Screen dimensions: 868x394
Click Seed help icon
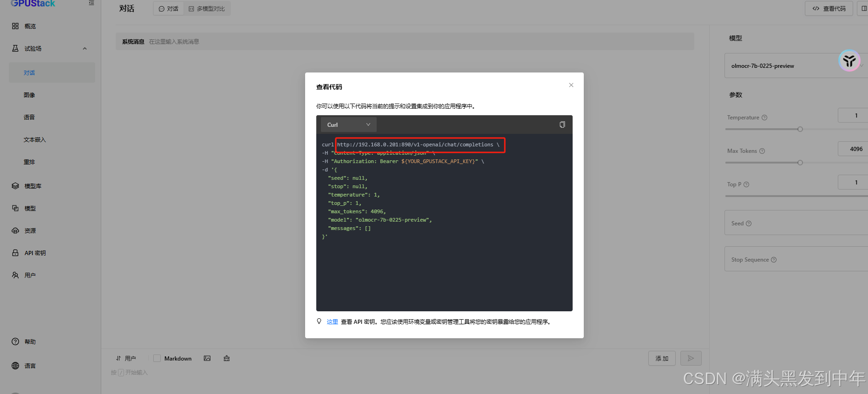point(749,223)
